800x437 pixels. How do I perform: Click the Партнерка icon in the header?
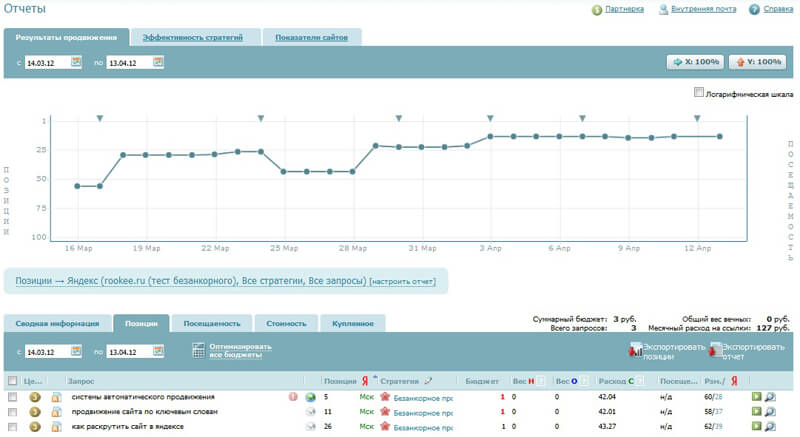[x=597, y=10]
